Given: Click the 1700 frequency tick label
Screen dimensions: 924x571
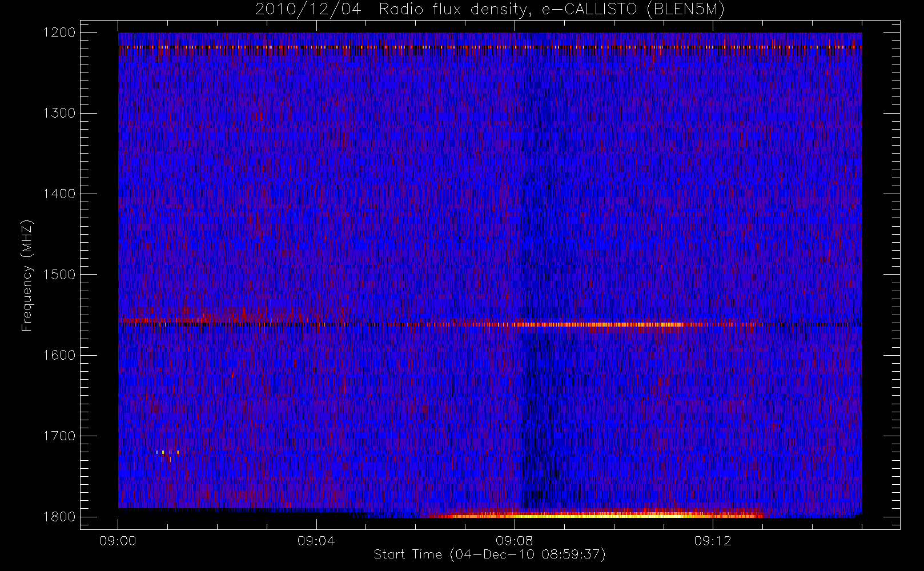Looking at the screenshot, I should [x=59, y=436].
